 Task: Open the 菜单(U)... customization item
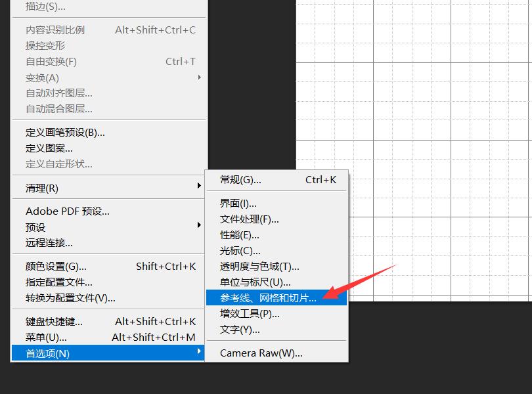(109, 338)
